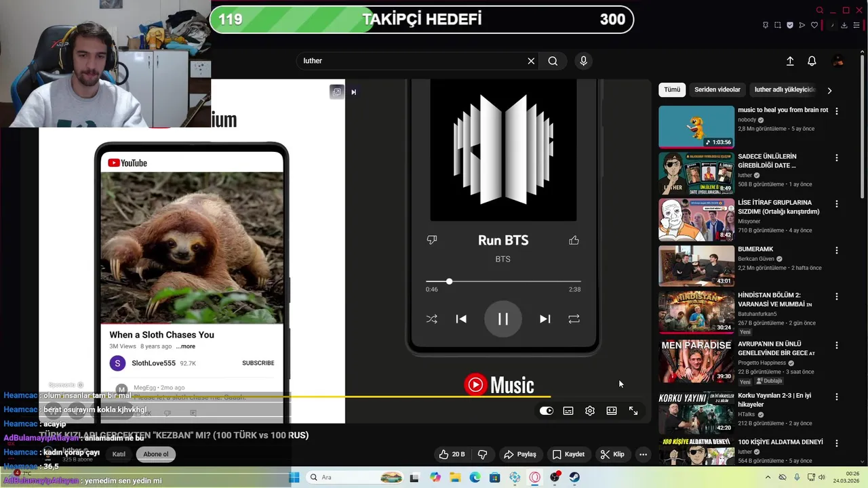
Task: Click the browser pin icon in toolbar
Action: 766,25
